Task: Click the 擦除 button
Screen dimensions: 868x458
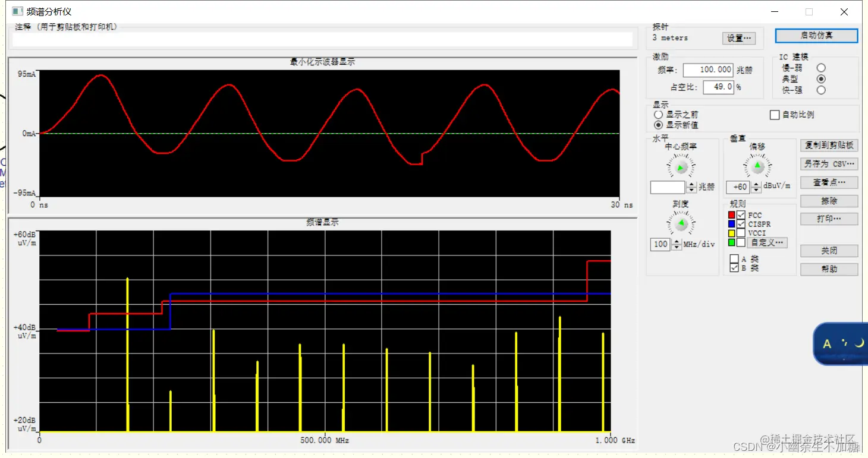Action: tap(829, 201)
